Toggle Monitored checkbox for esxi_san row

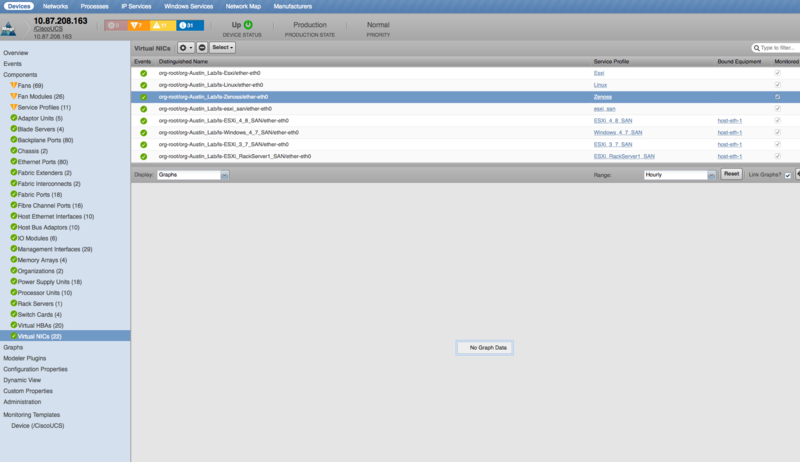pos(778,109)
